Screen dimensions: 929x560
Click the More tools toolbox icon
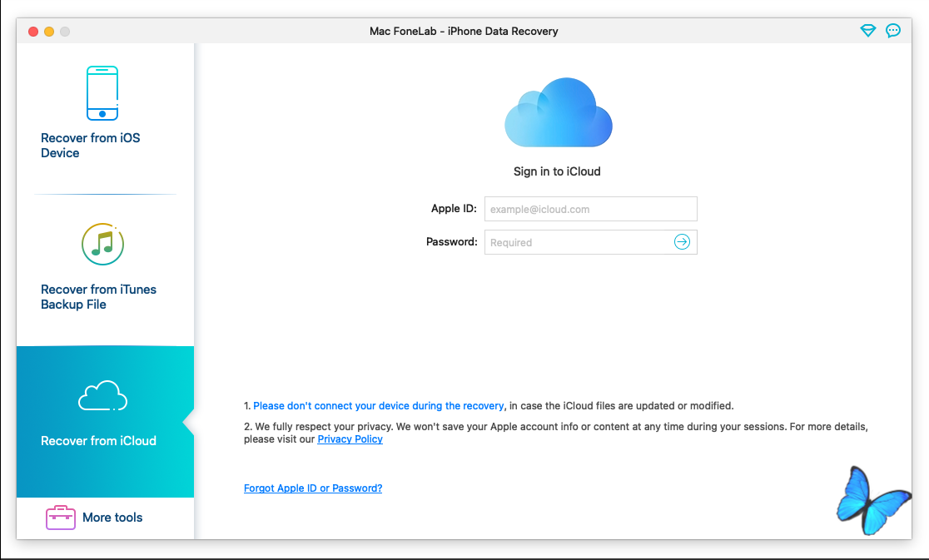click(x=61, y=518)
